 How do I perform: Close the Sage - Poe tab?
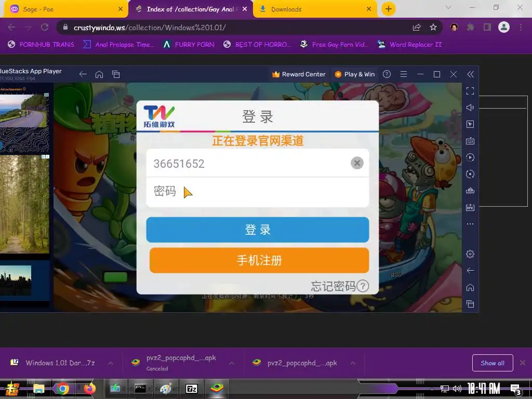tap(121, 9)
